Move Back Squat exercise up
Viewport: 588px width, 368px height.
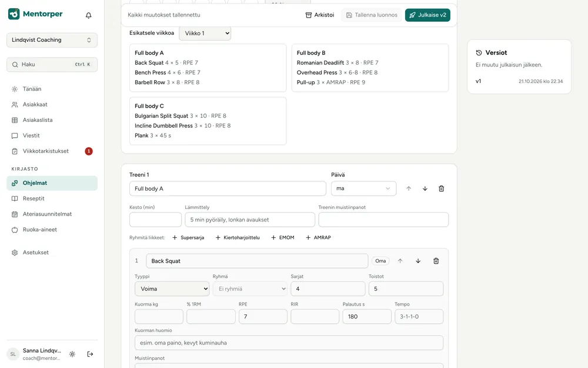(400, 261)
